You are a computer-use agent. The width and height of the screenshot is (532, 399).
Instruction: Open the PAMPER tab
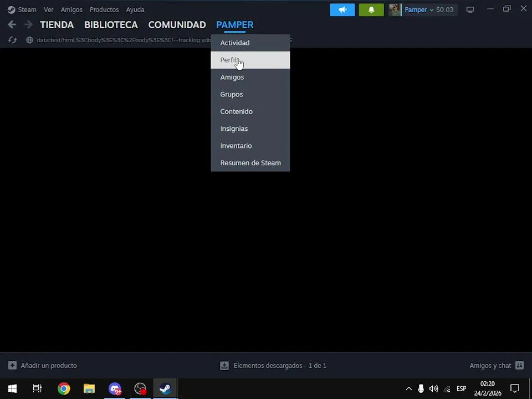coord(235,25)
